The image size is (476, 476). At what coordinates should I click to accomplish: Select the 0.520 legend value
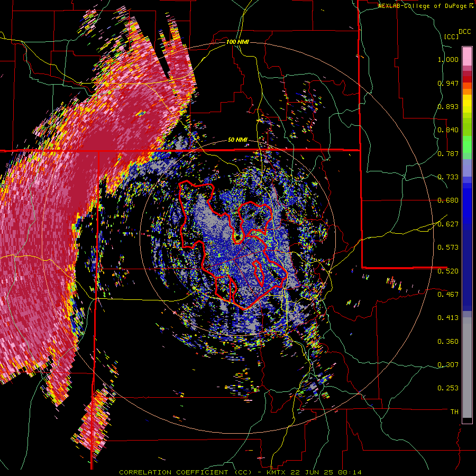(448, 271)
